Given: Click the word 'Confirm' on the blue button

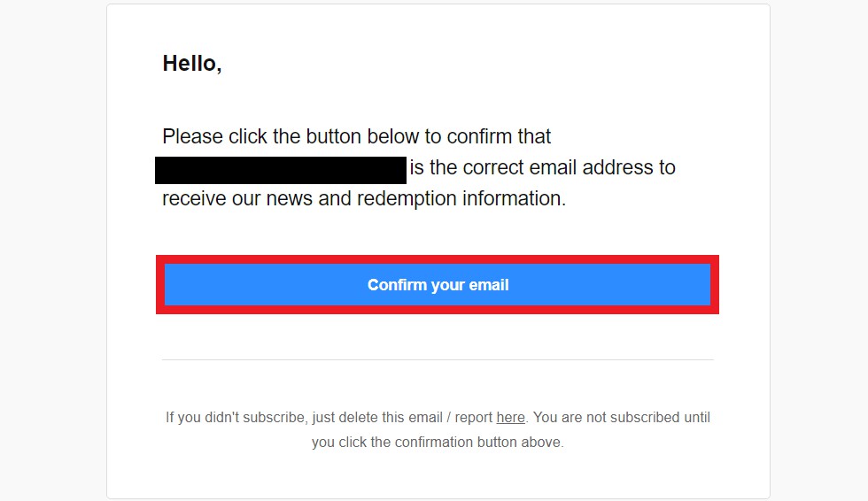Looking at the screenshot, I should click(397, 285).
